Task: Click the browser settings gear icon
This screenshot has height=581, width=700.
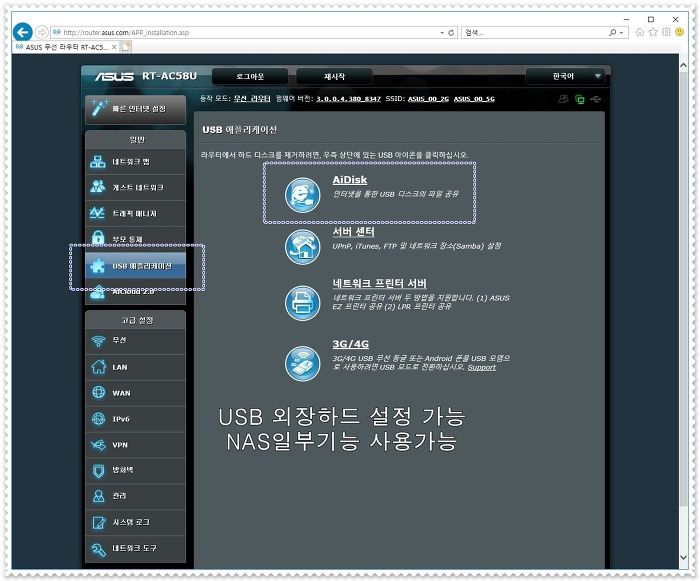Action: pos(667,32)
